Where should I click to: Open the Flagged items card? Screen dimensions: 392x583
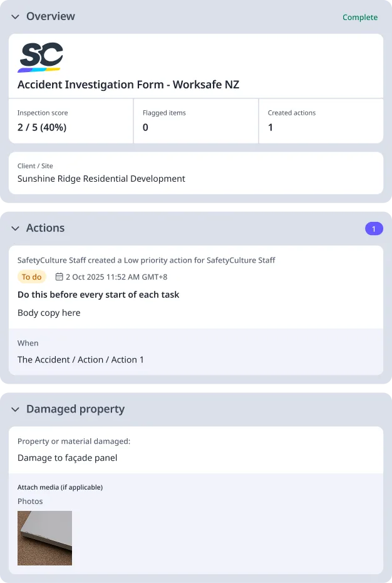click(x=195, y=121)
